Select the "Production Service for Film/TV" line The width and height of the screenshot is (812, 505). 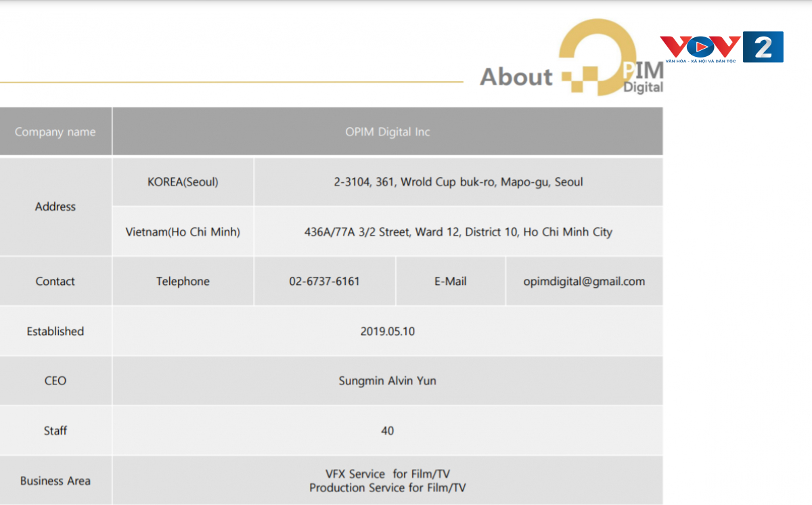(388, 487)
